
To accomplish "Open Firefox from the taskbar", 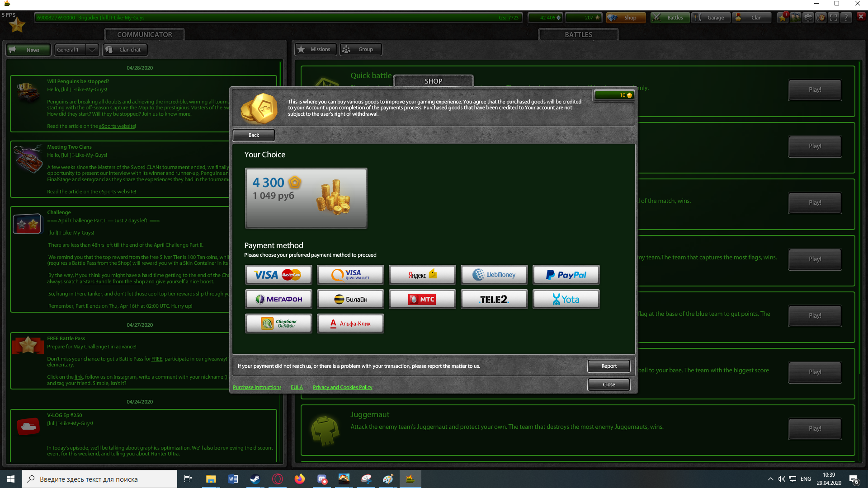I will (299, 479).
